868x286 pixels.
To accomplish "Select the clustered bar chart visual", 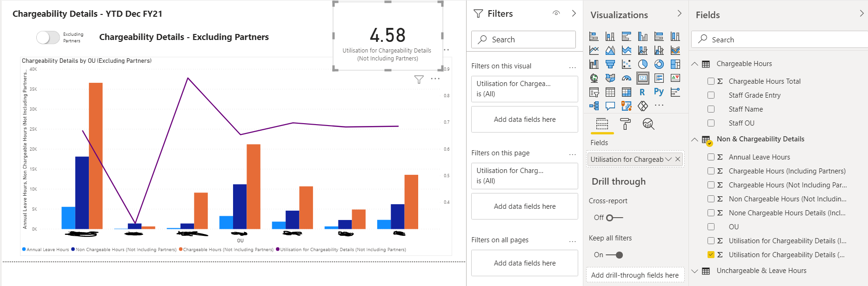I will [x=627, y=36].
